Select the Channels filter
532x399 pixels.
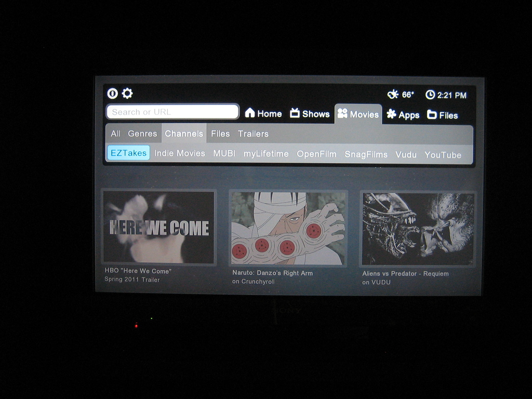coord(184,134)
